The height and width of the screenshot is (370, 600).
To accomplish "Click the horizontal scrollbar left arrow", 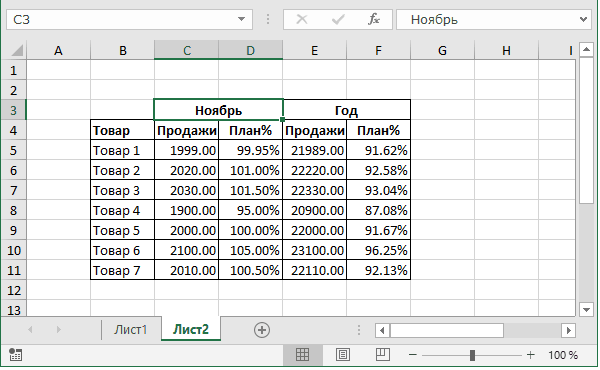I will click(382, 330).
